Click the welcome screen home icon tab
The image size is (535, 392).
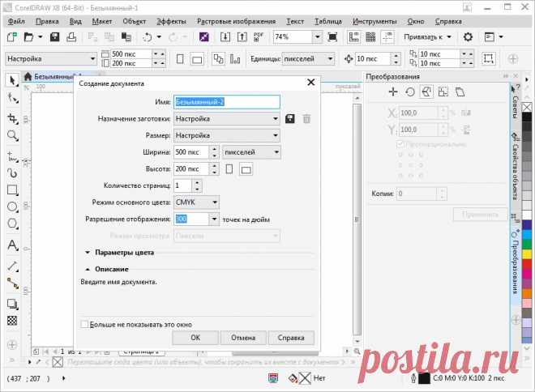28,77
